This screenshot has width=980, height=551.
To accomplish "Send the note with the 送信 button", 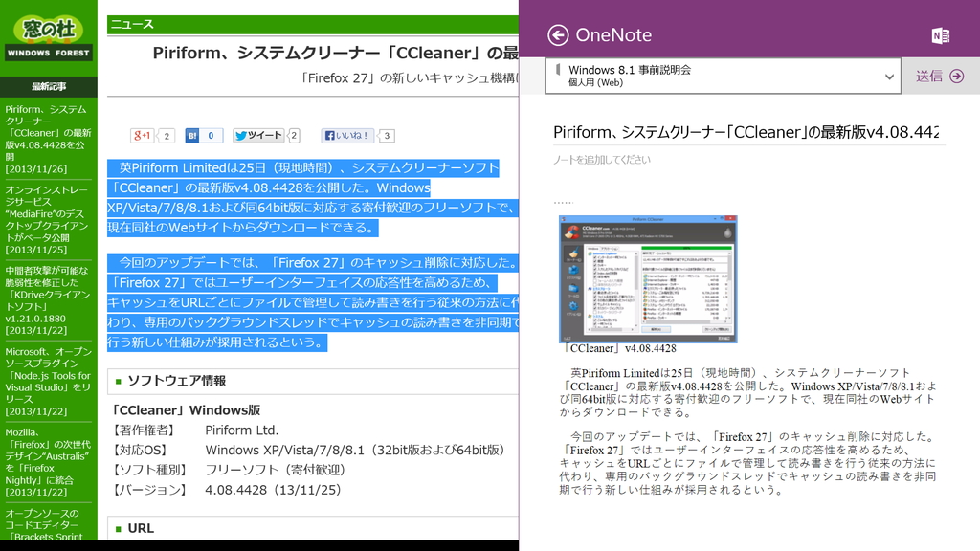I will (940, 77).
